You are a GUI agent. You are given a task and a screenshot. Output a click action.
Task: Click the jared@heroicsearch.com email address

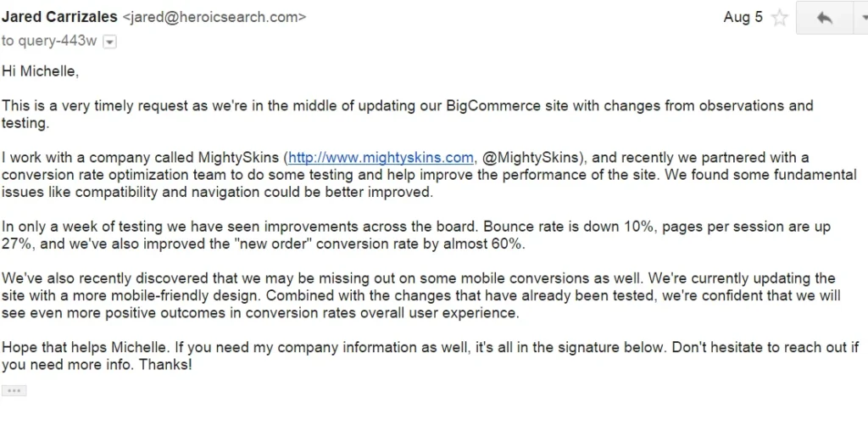pos(214,17)
